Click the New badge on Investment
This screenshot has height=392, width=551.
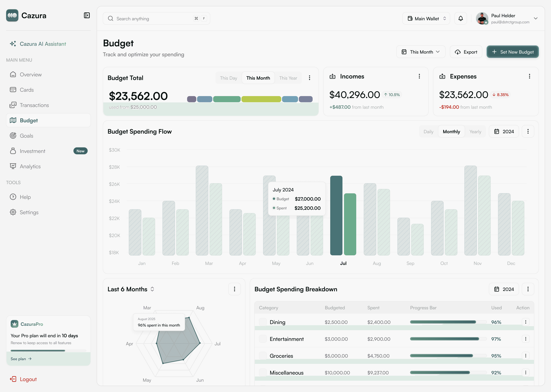pyautogui.click(x=80, y=151)
